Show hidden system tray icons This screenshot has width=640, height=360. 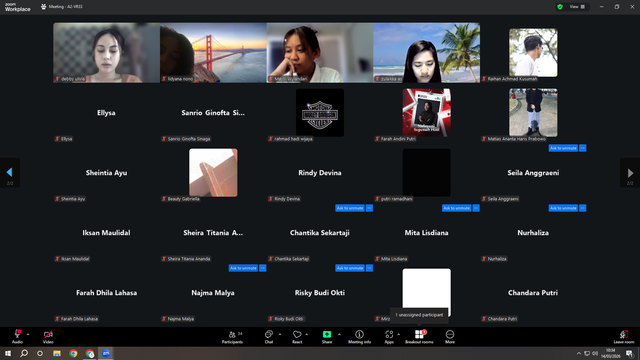pyautogui.click(x=578, y=353)
